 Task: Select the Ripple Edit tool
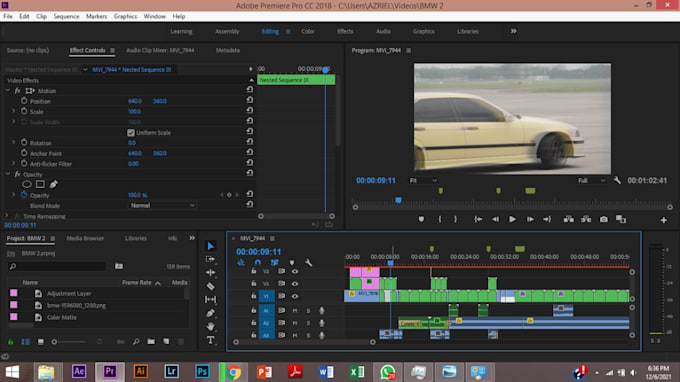[x=210, y=273]
